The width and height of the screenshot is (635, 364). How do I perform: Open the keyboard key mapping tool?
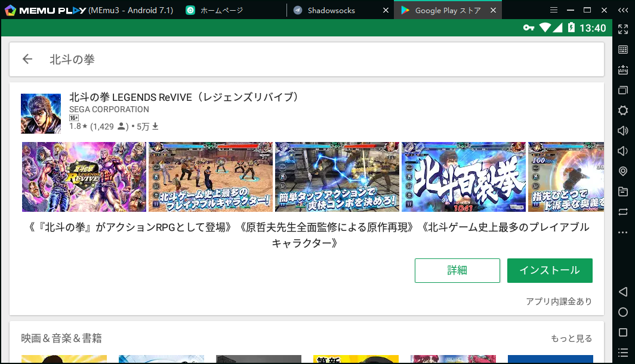[x=623, y=50]
